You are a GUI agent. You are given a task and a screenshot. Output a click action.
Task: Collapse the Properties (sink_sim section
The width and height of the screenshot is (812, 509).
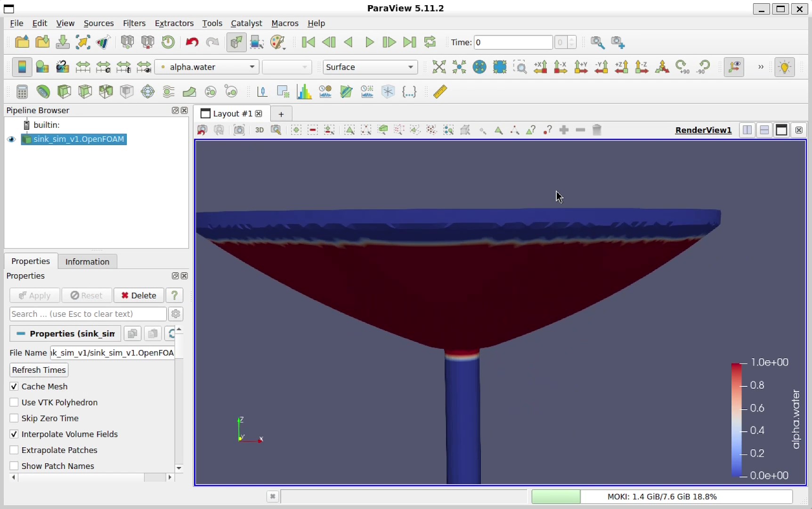click(x=65, y=334)
